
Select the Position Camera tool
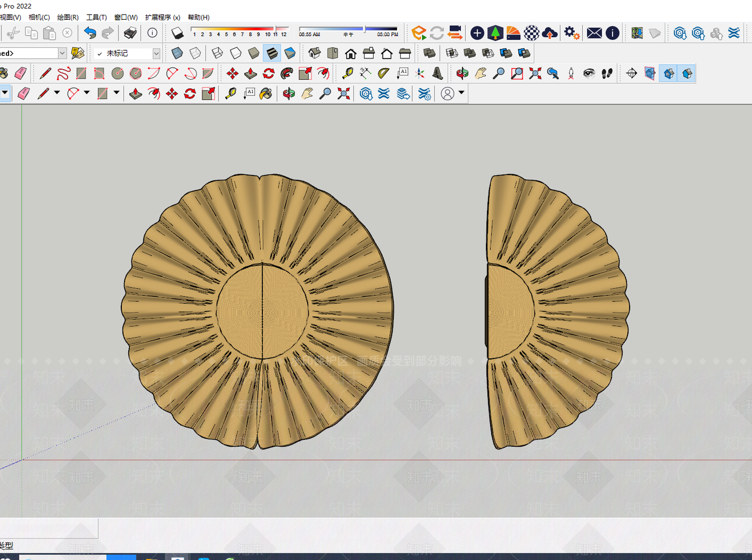pos(571,73)
